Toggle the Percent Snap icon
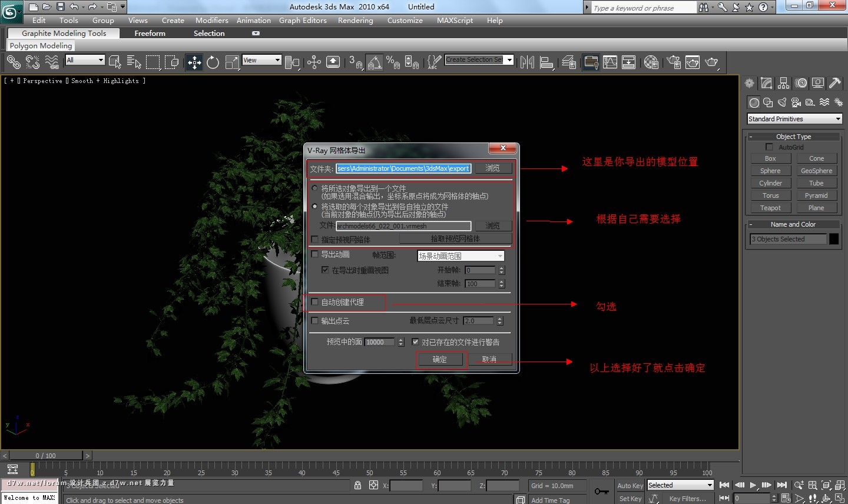 pos(393,62)
